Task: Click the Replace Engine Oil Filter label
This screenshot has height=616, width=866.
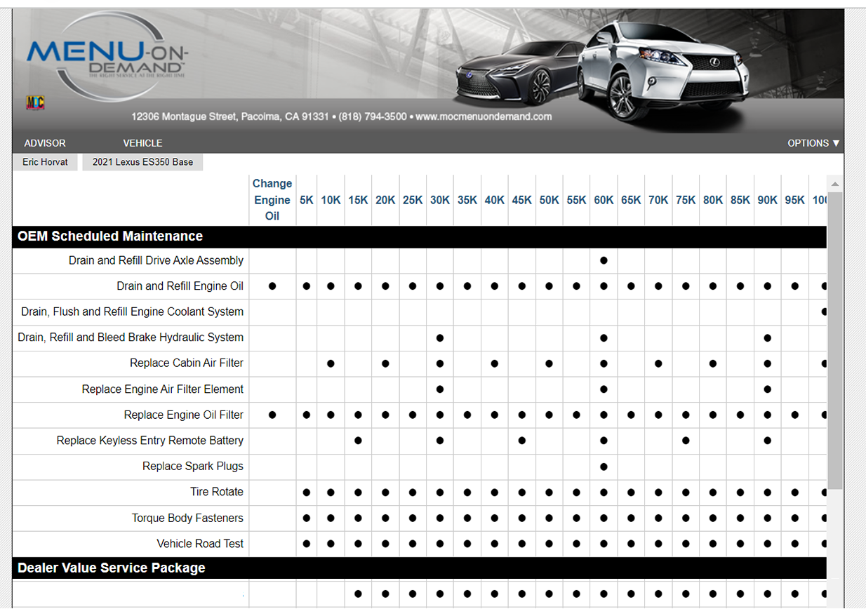Action: [184, 415]
